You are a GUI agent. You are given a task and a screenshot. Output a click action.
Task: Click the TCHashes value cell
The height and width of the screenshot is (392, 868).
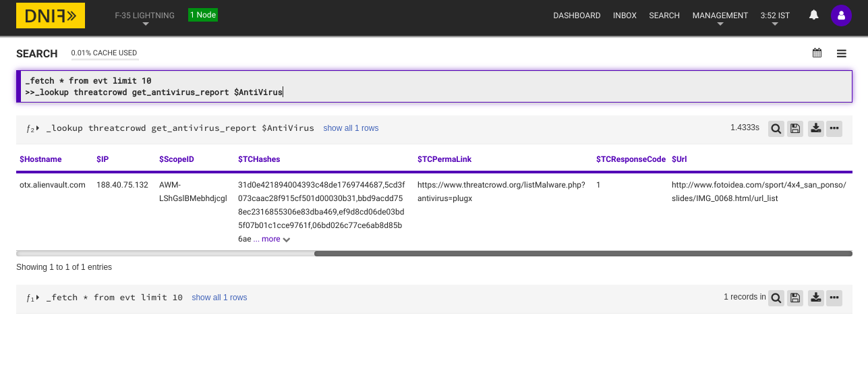coord(320,212)
